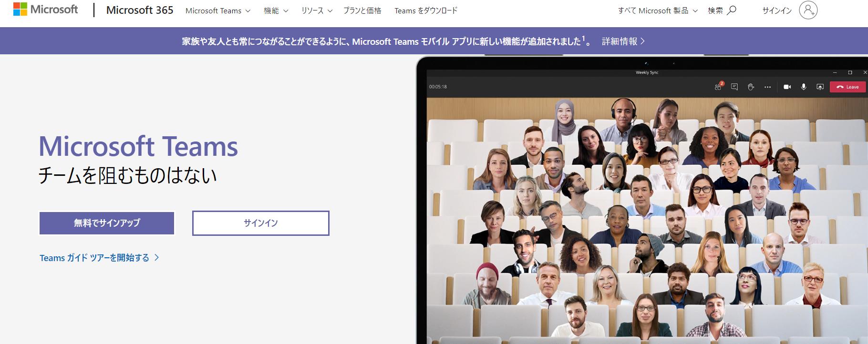Click the purple banner announcement text

pos(387,41)
